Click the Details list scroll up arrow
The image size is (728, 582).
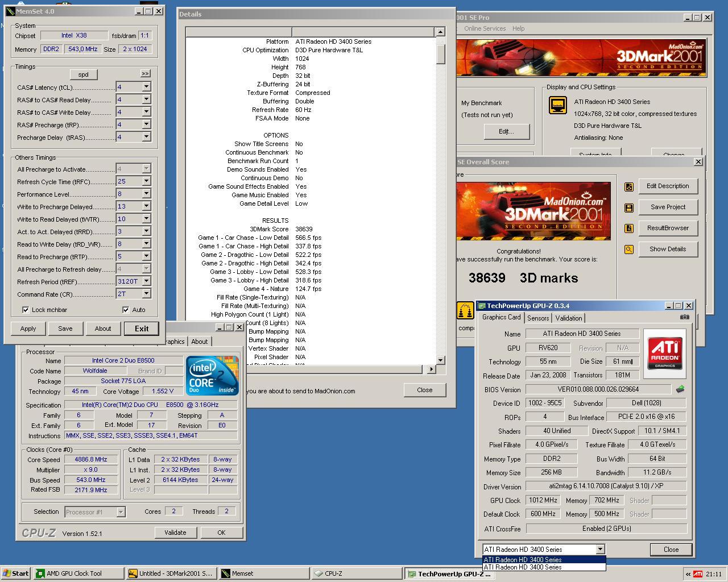440,32
